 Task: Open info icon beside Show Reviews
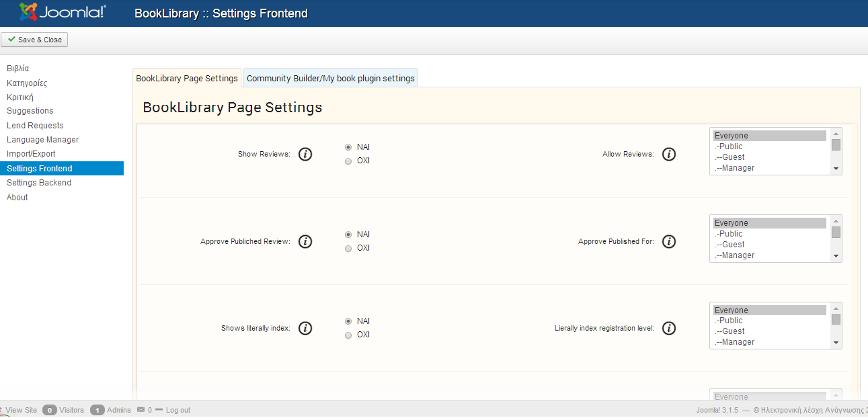click(305, 155)
